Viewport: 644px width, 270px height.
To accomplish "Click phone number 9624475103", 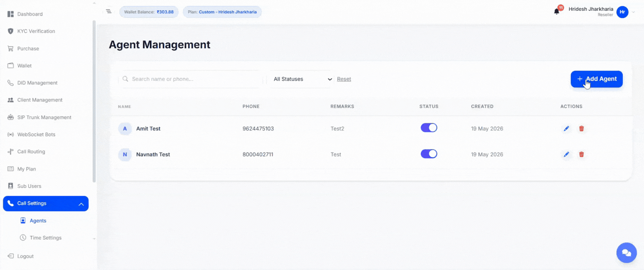I will coord(258,129).
